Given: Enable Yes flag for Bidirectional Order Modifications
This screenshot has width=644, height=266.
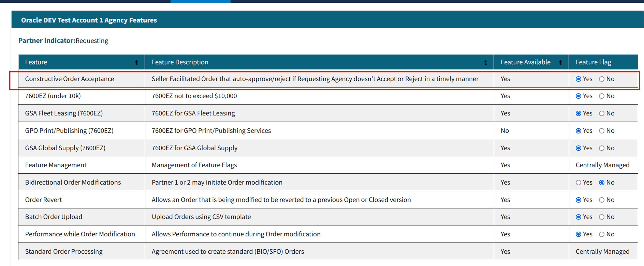Looking at the screenshot, I should click(x=578, y=182).
